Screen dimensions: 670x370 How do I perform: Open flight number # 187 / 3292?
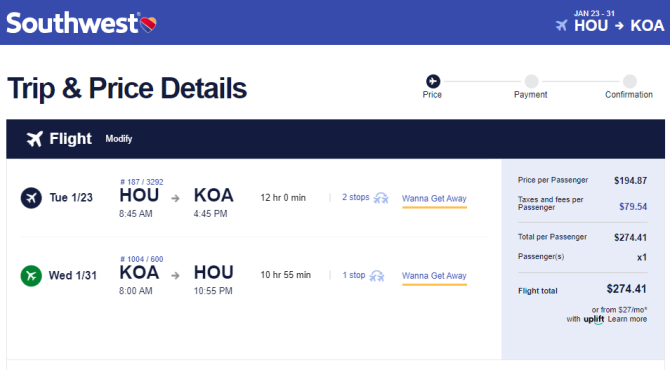(x=141, y=182)
